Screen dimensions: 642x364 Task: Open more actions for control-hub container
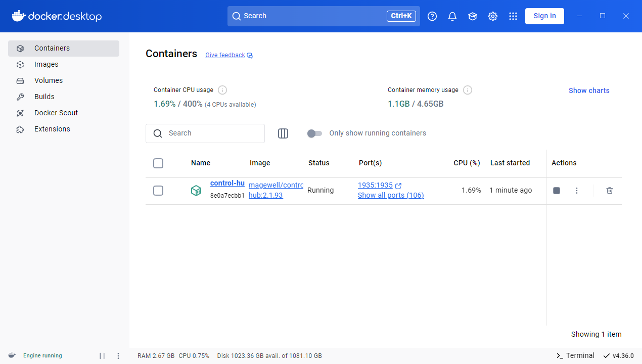(x=577, y=191)
